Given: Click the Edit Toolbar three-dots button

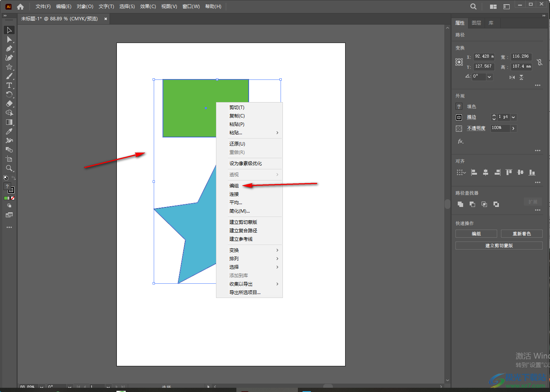Looking at the screenshot, I should point(9,227).
